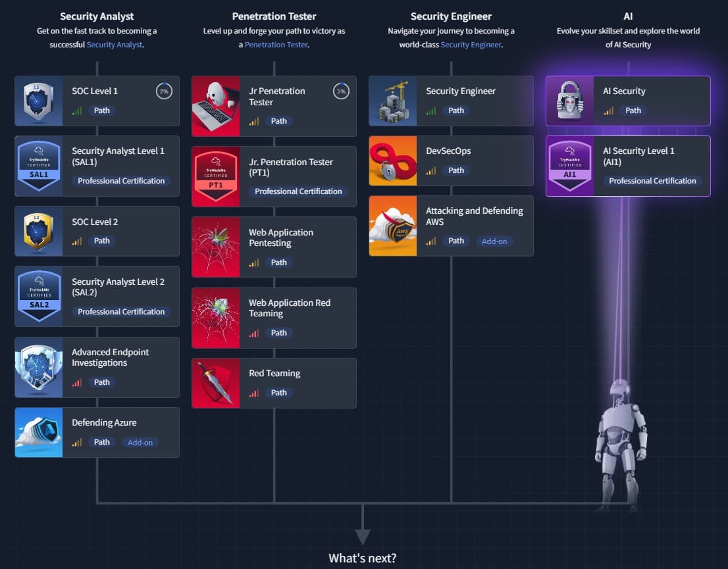The height and width of the screenshot is (569, 728).
Task: Open Security Analyst Level 2 (SAL2) title
Action: pos(118,287)
